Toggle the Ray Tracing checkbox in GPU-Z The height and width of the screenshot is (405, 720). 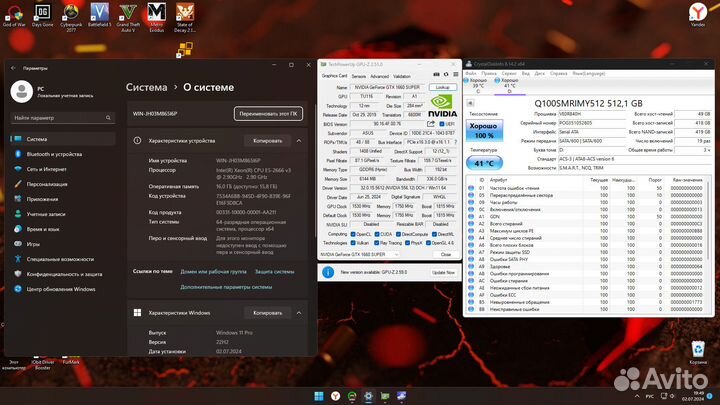(x=377, y=243)
